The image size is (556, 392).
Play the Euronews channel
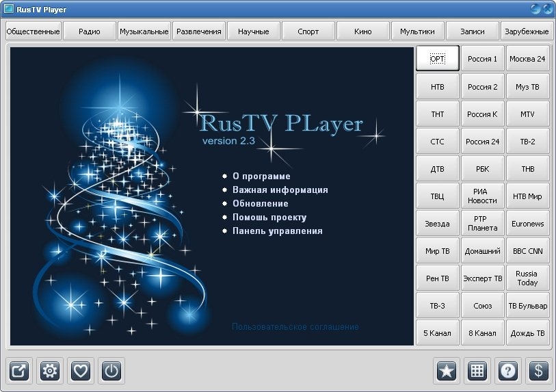[x=527, y=224]
